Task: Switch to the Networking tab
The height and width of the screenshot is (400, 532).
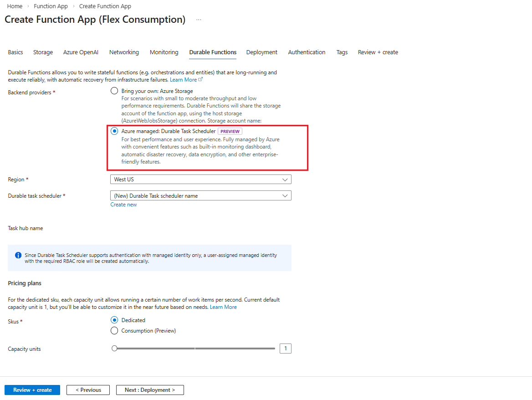Action: [124, 52]
